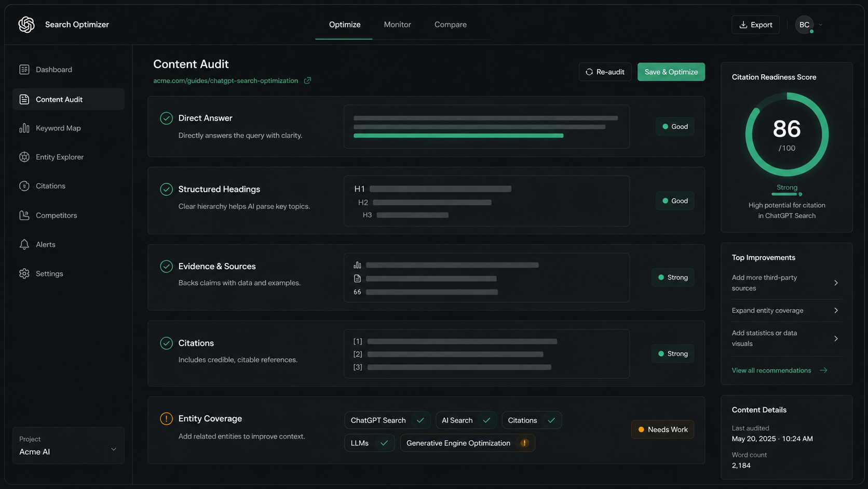Open the Keyword Map bar-chart icon
The height and width of the screenshot is (489, 868).
(24, 128)
